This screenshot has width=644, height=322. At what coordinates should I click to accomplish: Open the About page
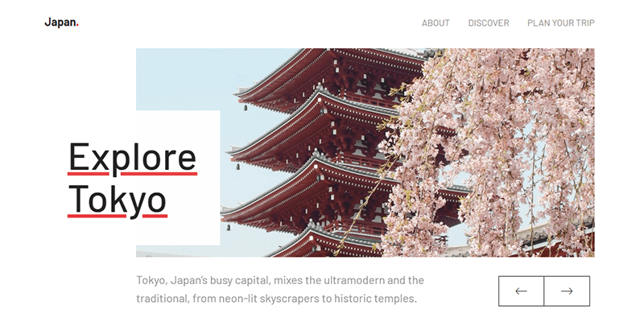point(436,23)
